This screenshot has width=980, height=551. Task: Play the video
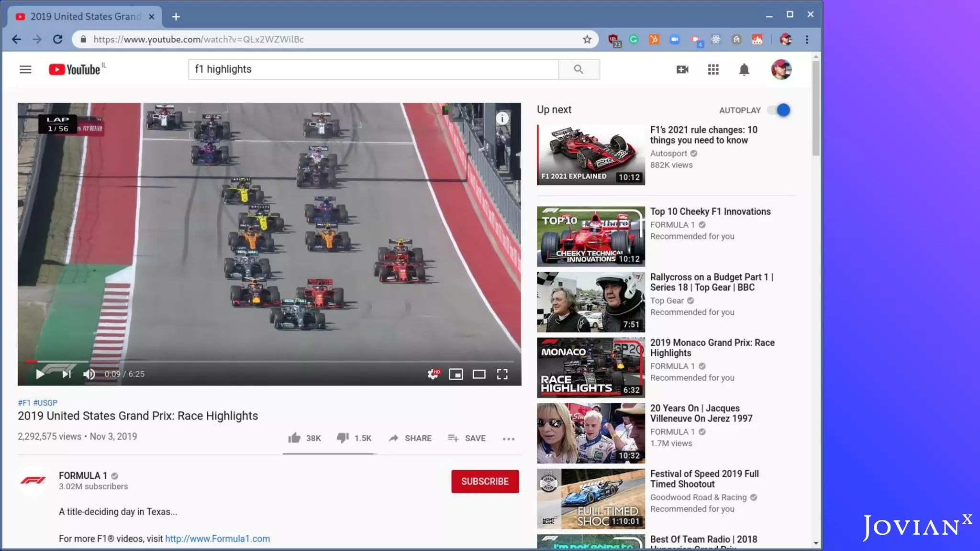tap(40, 374)
